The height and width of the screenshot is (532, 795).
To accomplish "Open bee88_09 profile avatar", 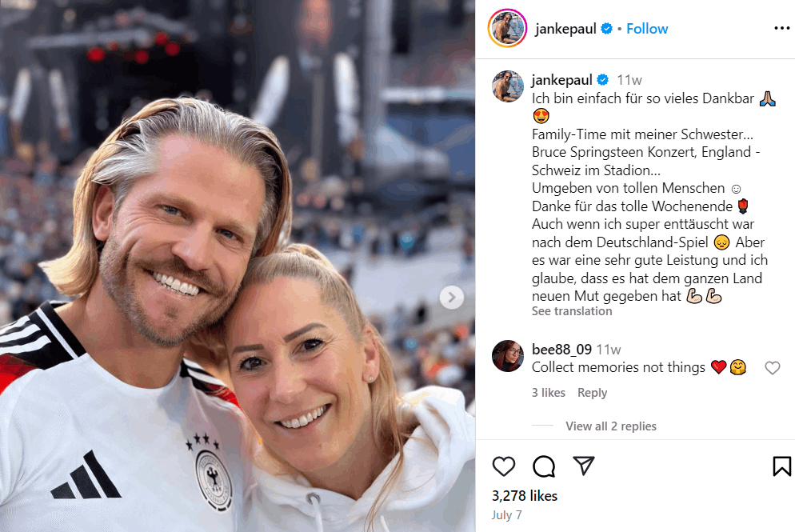I will pyautogui.click(x=508, y=356).
